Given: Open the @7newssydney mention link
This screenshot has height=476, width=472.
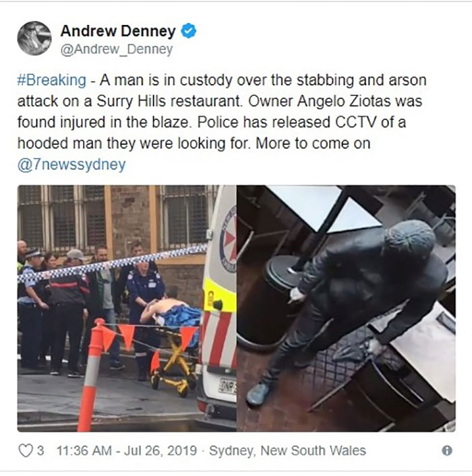Looking at the screenshot, I should click(x=71, y=165).
